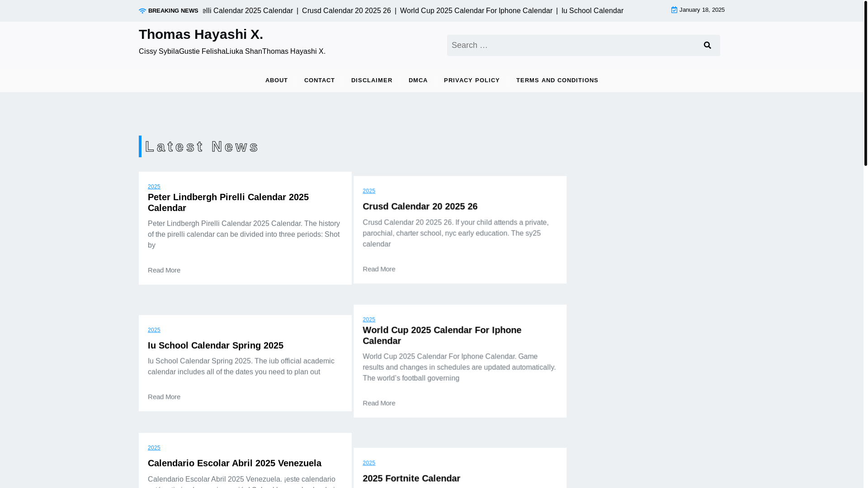Click 2025 tag above Fortnite Calendar post
Screen dimensions: 868x488
369,463
